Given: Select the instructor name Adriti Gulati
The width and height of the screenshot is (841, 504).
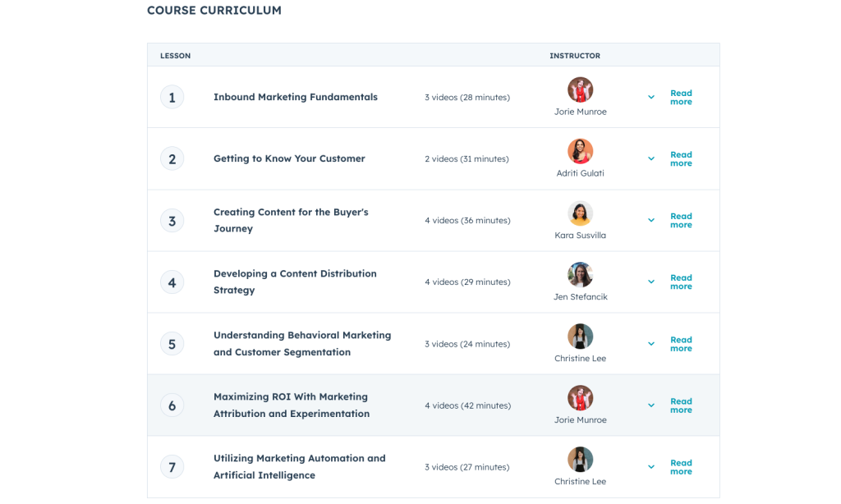Looking at the screenshot, I should [x=580, y=172].
